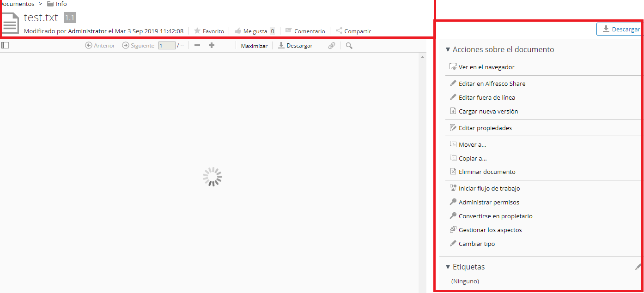Screen dimensions: 644x293
Task: Open the Info folder breadcrumb link
Action: [x=61, y=4]
